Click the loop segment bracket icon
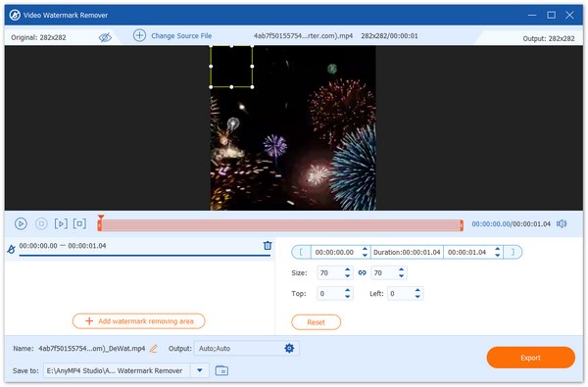This screenshot has width=588, height=387. point(79,224)
